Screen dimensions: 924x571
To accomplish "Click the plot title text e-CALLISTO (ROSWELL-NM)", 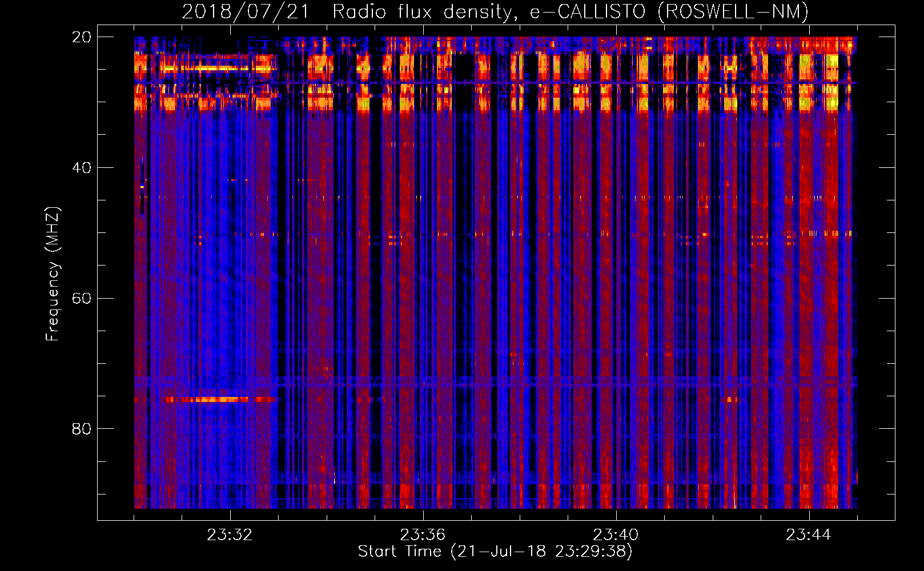I will tap(669, 11).
